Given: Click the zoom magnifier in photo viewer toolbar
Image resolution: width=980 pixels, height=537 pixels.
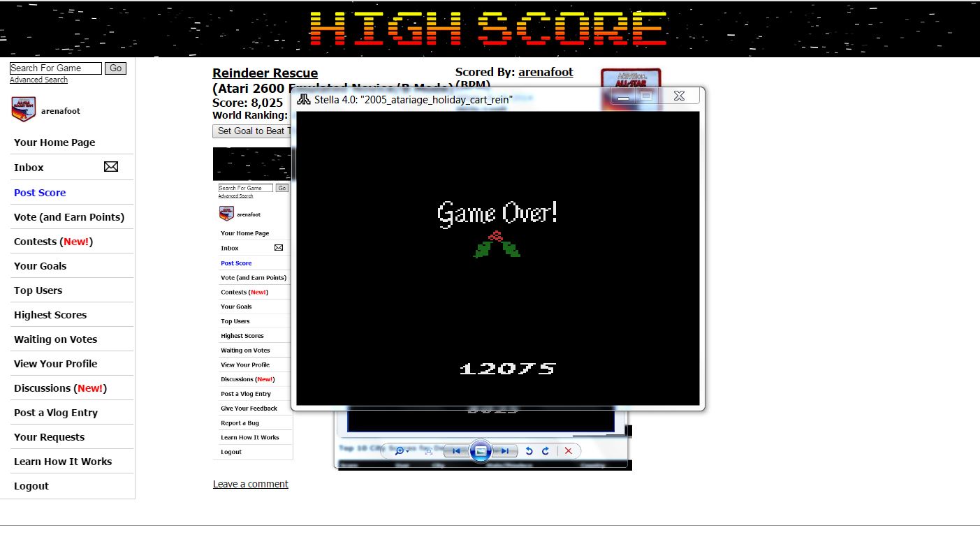Looking at the screenshot, I should (400, 451).
